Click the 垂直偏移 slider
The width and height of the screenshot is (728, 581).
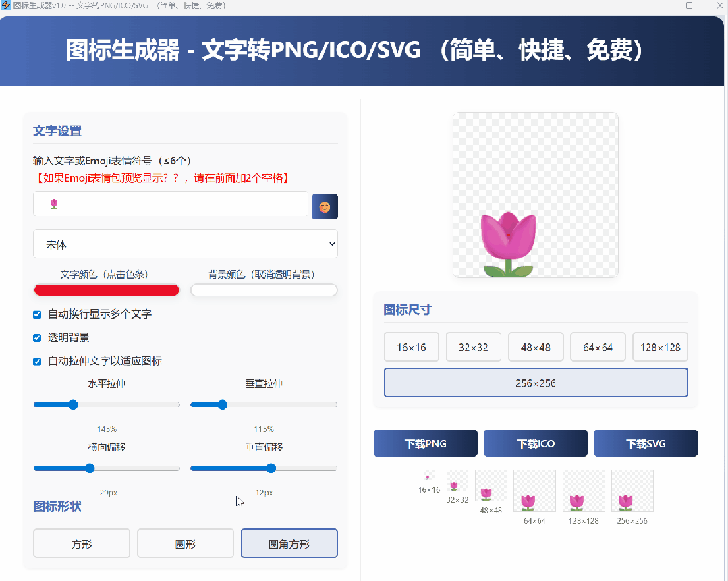click(x=264, y=468)
